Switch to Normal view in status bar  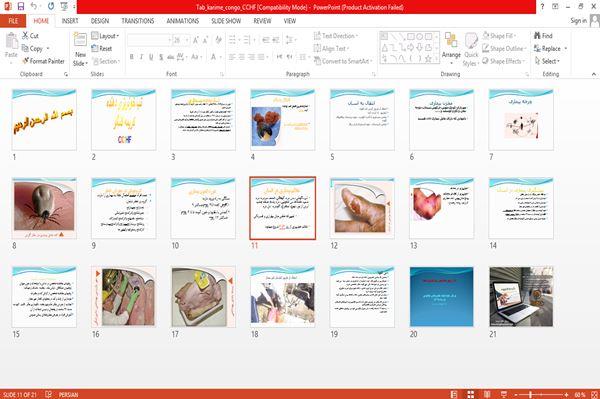coord(454,394)
